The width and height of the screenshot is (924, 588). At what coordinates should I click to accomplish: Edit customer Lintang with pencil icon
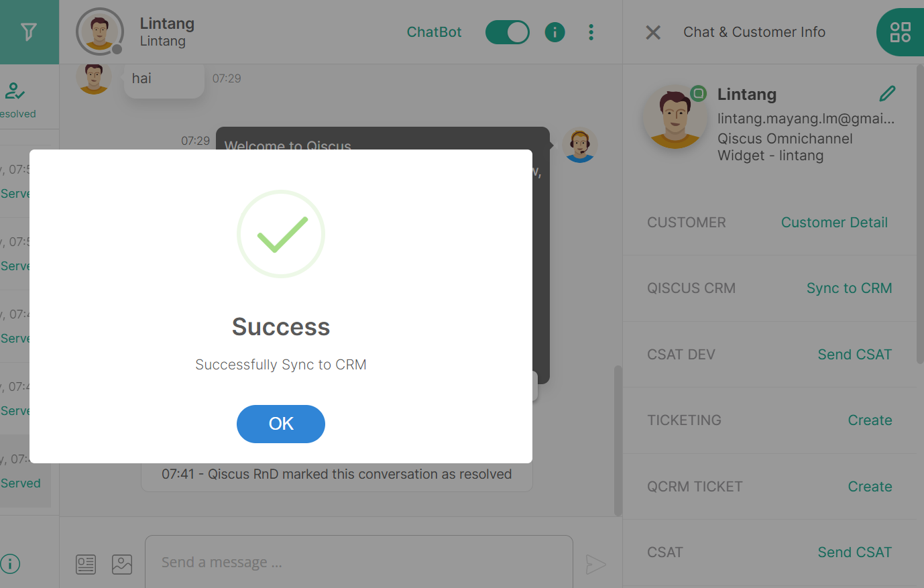(887, 94)
